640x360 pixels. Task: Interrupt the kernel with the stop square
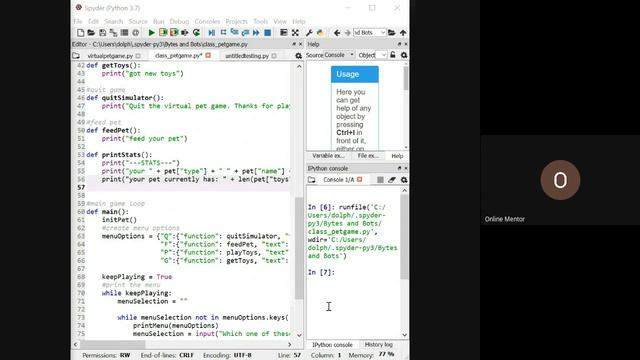click(380, 180)
